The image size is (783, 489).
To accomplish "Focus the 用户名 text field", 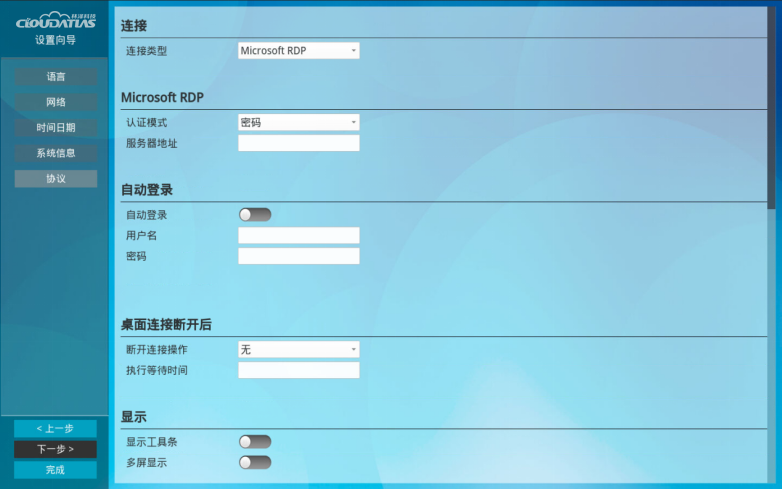I will tap(299, 235).
